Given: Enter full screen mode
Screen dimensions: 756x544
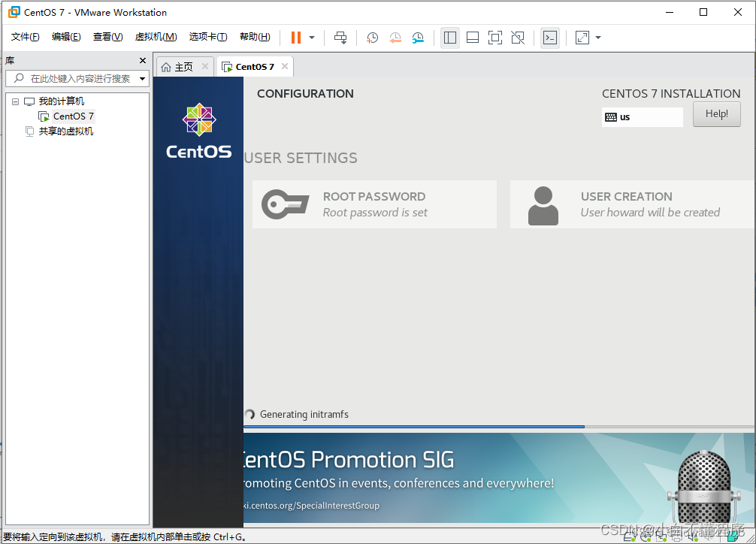Looking at the screenshot, I should [495, 38].
